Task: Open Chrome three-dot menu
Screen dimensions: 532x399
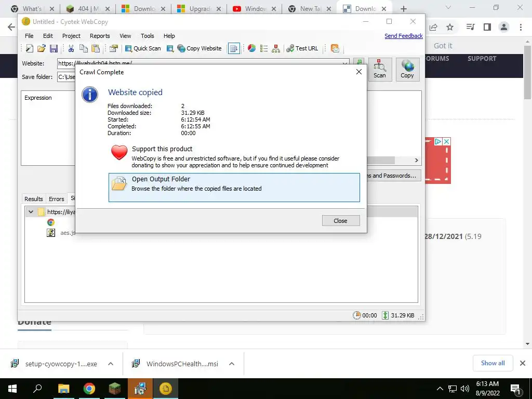Action: [521, 27]
